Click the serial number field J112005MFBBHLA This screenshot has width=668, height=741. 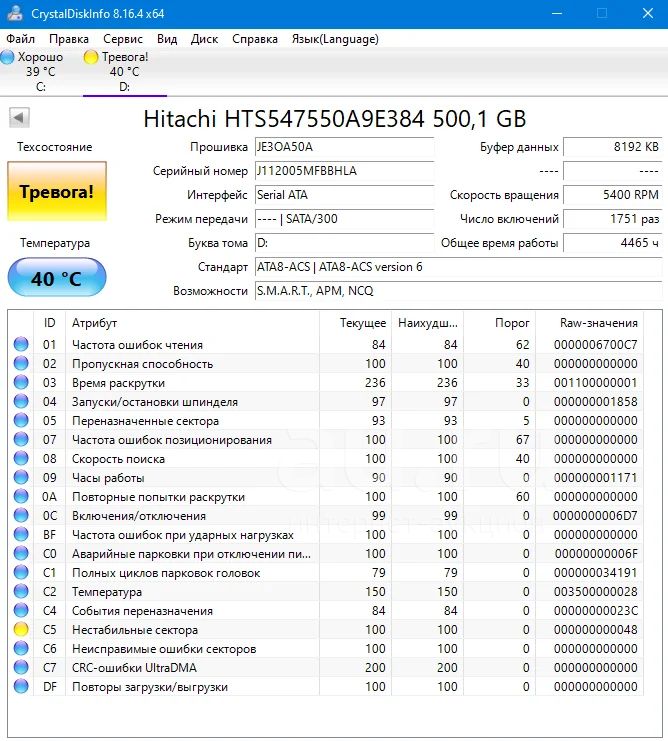[x=344, y=171]
